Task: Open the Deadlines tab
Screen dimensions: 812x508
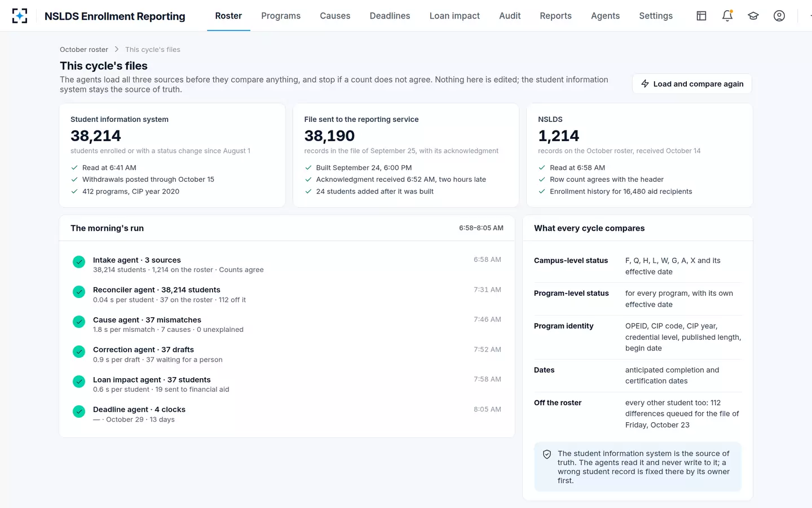Action: [x=390, y=16]
